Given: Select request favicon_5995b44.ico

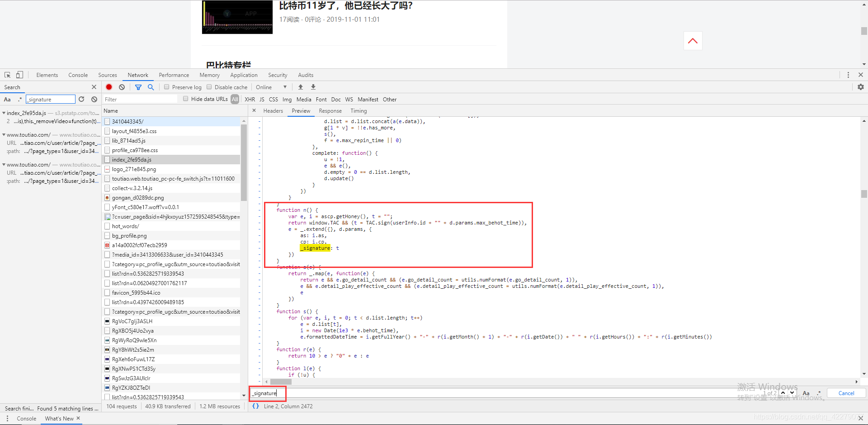Looking at the screenshot, I should click(171, 292).
